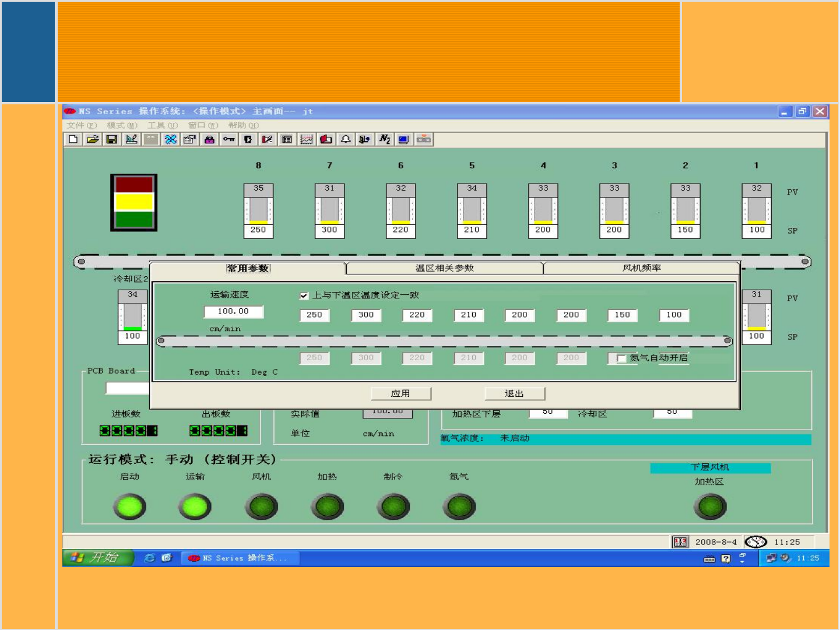Image resolution: width=840 pixels, height=630 pixels.
Task: Click the purple padlock toolbar icon
Action: pos(209,139)
